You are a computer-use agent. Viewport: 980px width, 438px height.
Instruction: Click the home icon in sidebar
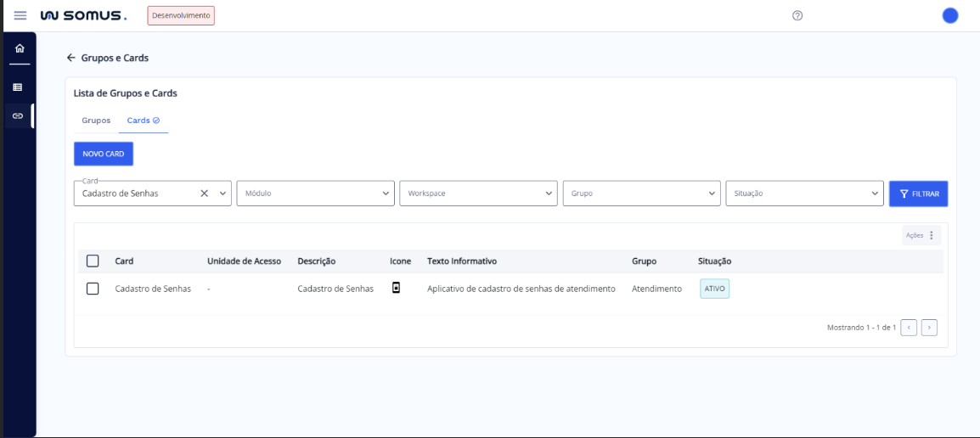click(x=19, y=48)
